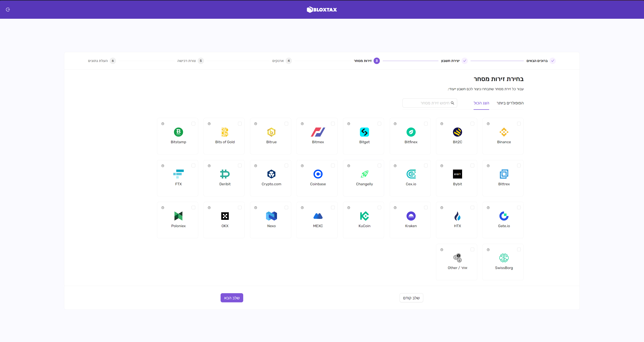Viewport: 644px width, 342px height.
Task: Enable the Poloniex checkbox
Action: (193, 208)
